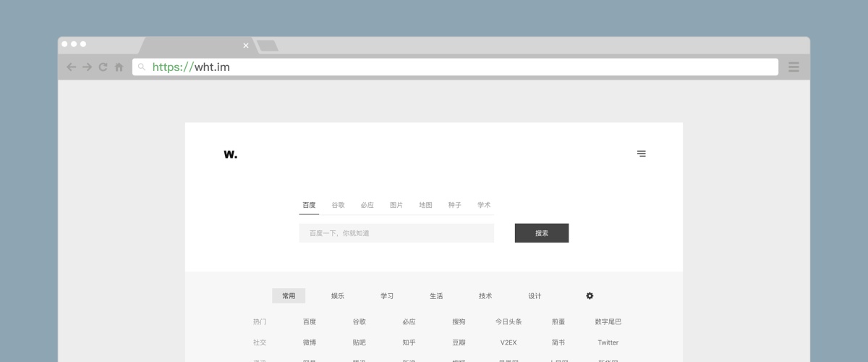The width and height of the screenshot is (868, 362).
Task: Click the w. site logo
Action: [230, 153]
